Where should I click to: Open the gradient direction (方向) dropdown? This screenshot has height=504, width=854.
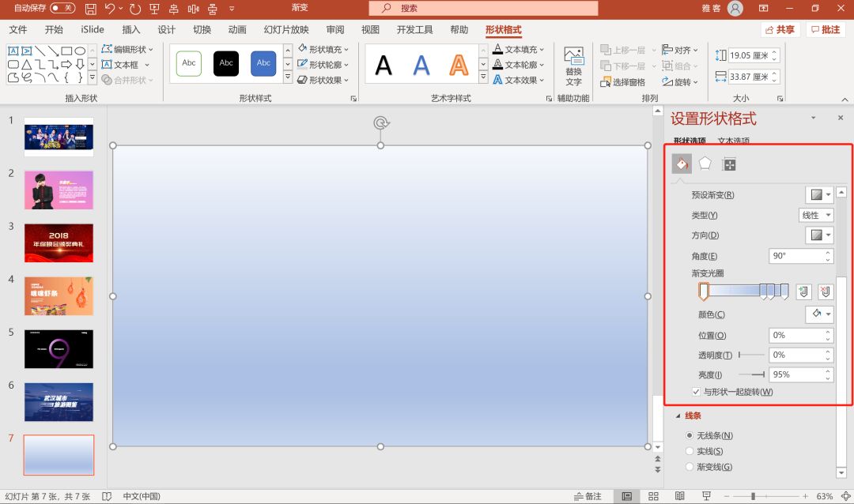[820, 235]
